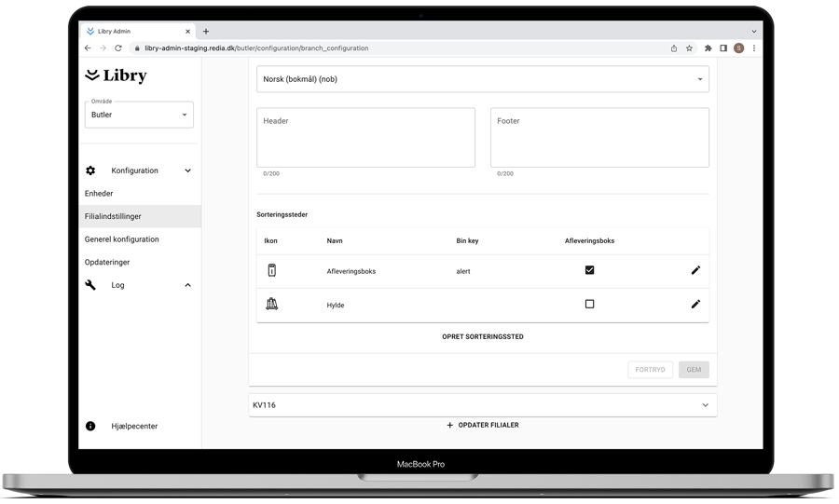Click the Opret sorteringssted button
The image size is (839, 504).
482,336
